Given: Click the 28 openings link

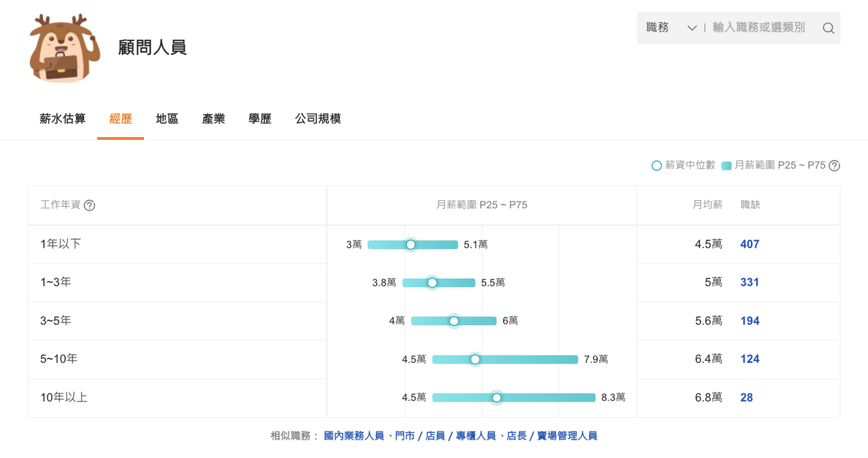Looking at the screenshot, I should (747, 398).
